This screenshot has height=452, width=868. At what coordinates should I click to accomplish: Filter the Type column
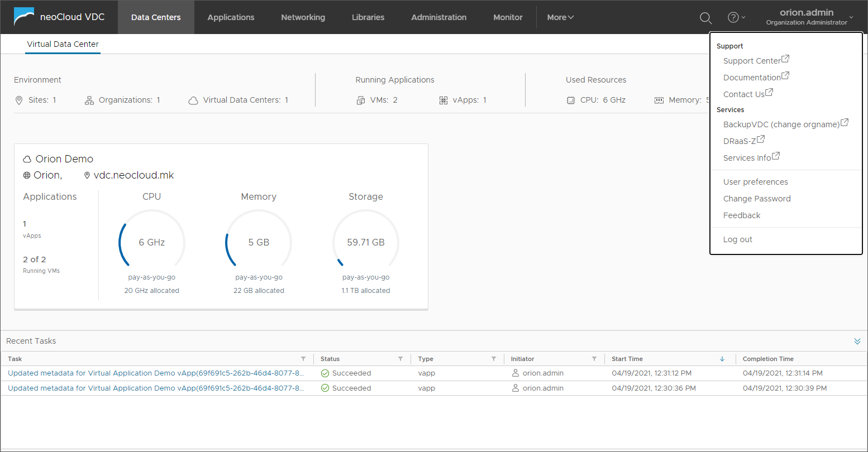[x=494, y=359]
